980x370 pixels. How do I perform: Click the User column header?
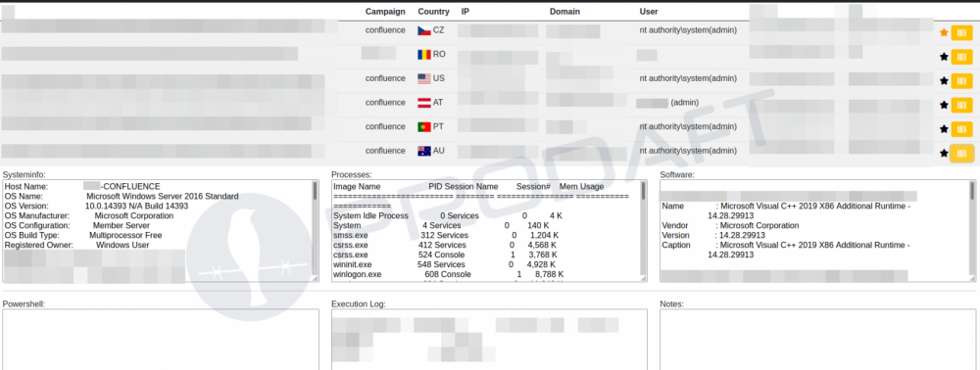(649, 11)
